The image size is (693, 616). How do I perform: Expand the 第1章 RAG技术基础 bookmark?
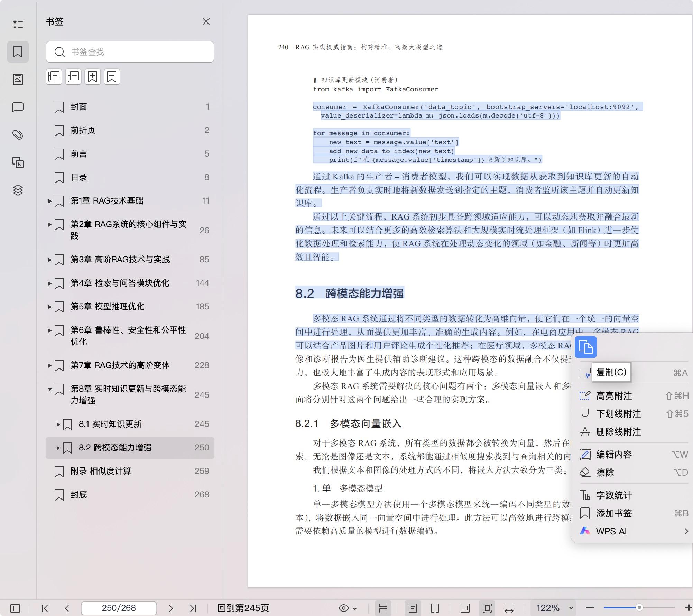click(x=50, y=201)
